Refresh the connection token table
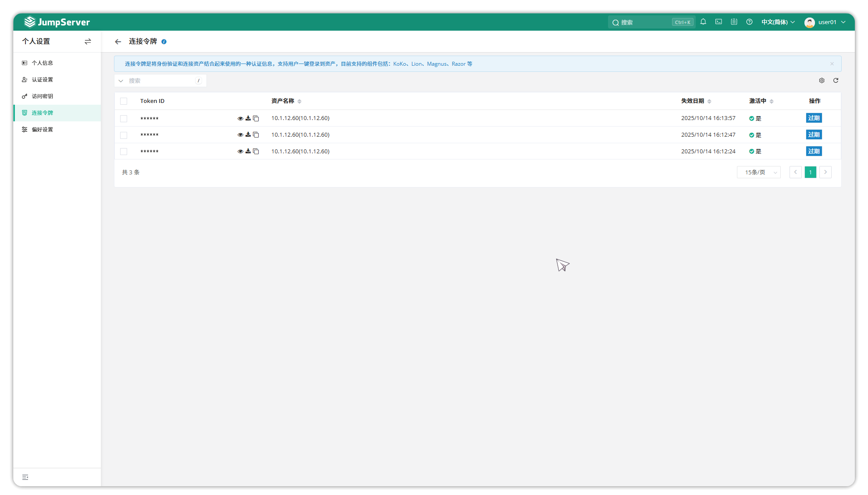Image resolution: width=868 pixels, height=495 pixels. coord(836,81)
